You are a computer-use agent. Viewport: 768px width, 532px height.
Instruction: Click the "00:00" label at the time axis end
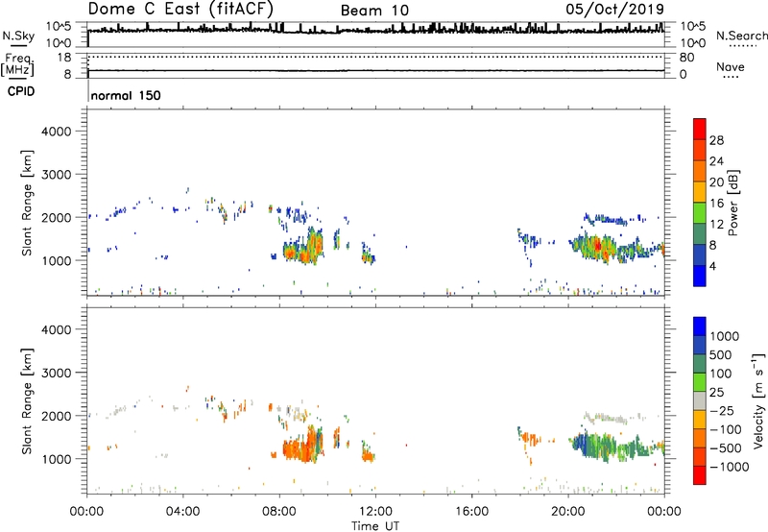(664, 512)
